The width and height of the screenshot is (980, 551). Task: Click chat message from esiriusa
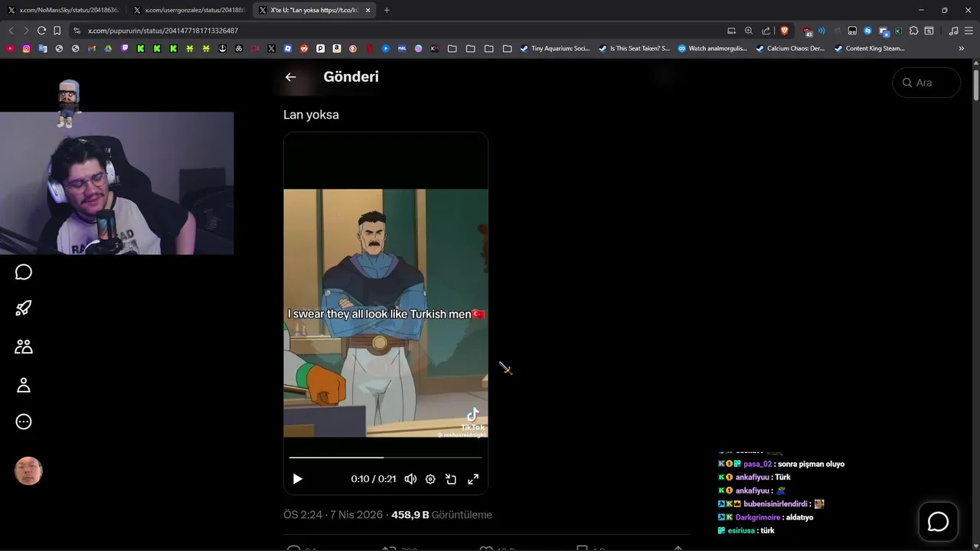[x=746, y=530]
